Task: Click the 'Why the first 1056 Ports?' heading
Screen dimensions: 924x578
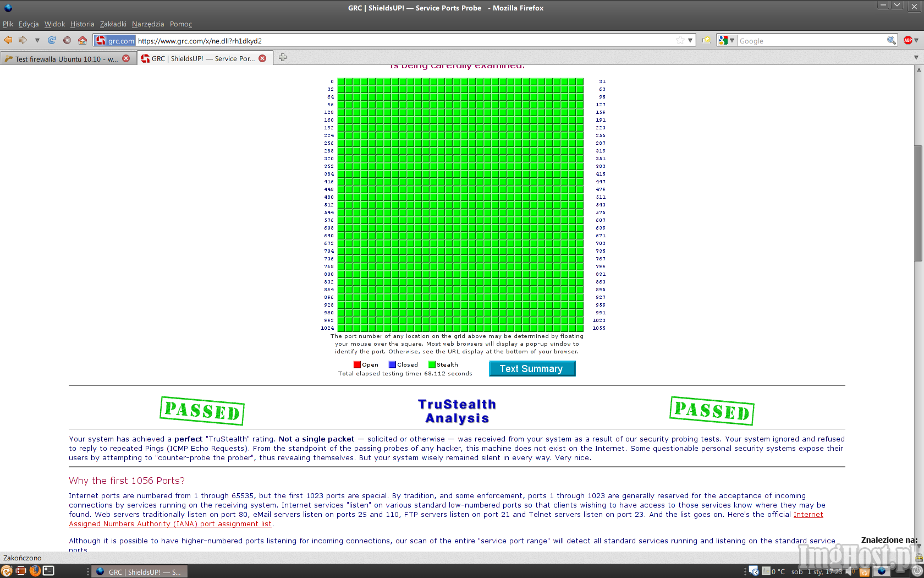Action: click(x=127, y=481)
